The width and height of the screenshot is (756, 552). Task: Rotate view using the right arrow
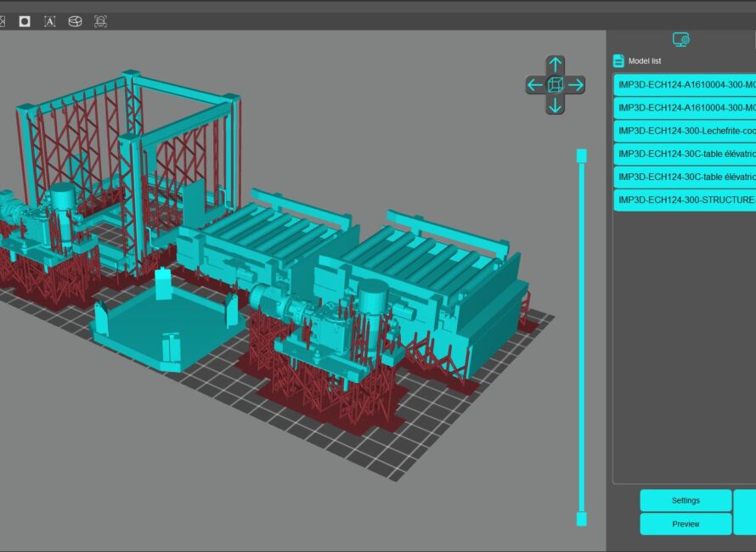575,85
